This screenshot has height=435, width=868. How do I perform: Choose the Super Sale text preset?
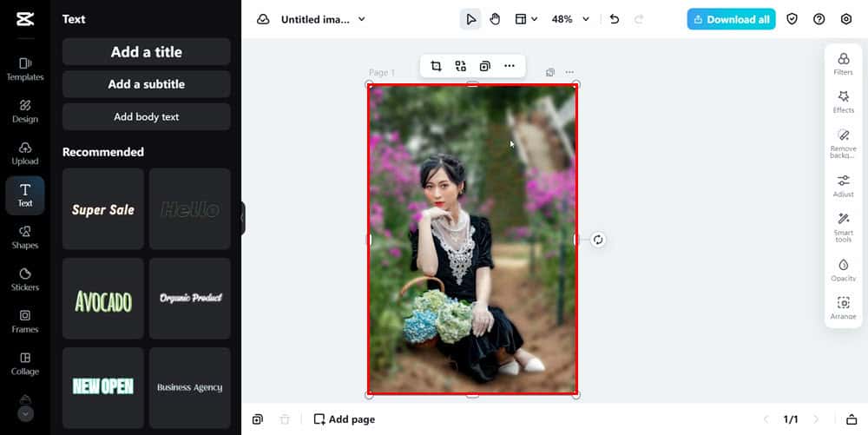[x=103, y=209]
